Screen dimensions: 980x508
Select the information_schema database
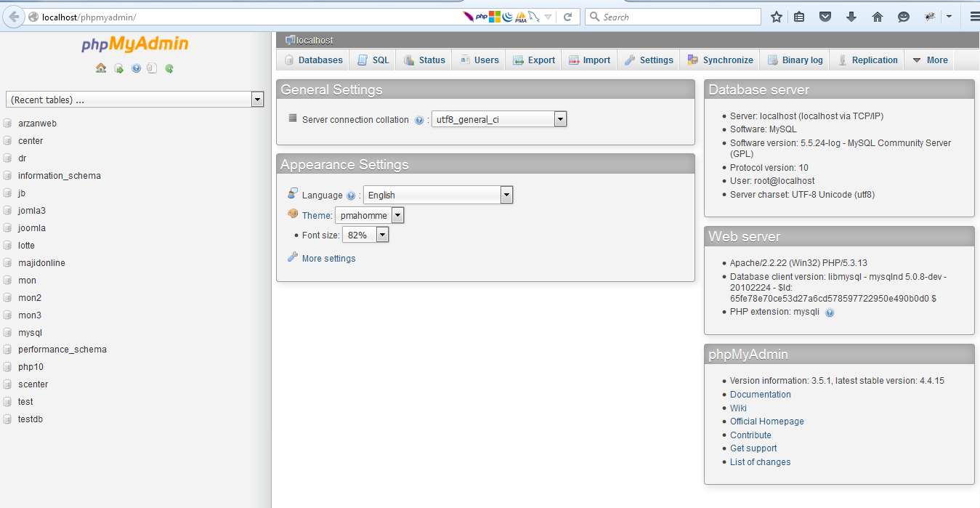[x=60, y=176]
